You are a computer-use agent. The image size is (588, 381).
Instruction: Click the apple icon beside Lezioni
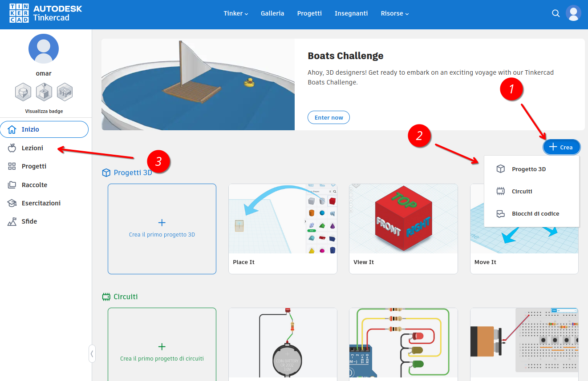coord(12,148)
